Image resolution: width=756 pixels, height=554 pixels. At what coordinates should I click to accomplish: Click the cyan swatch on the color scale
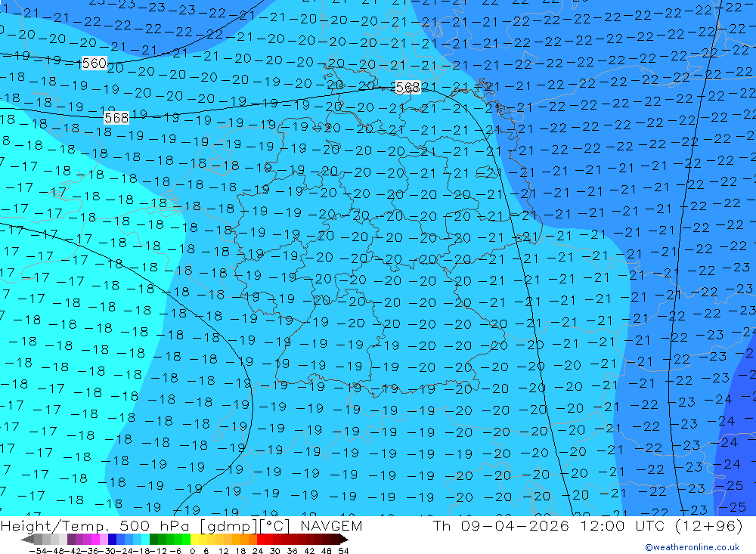coord(145,539)
